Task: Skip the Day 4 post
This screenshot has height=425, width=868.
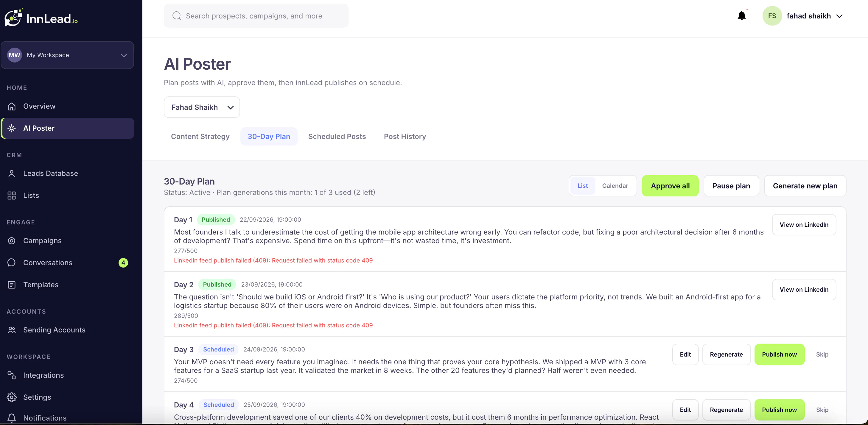Action: (822, 410)
